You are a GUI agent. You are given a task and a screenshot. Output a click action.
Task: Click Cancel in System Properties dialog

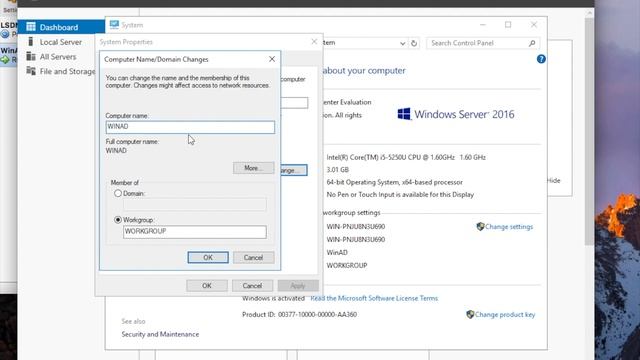252,286
